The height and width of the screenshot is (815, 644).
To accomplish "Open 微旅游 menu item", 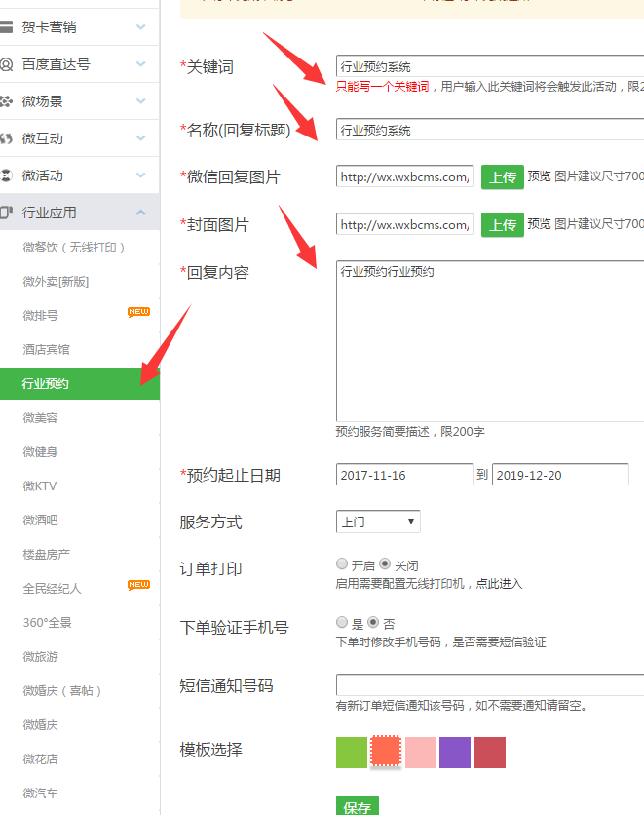I will (41, 657).
